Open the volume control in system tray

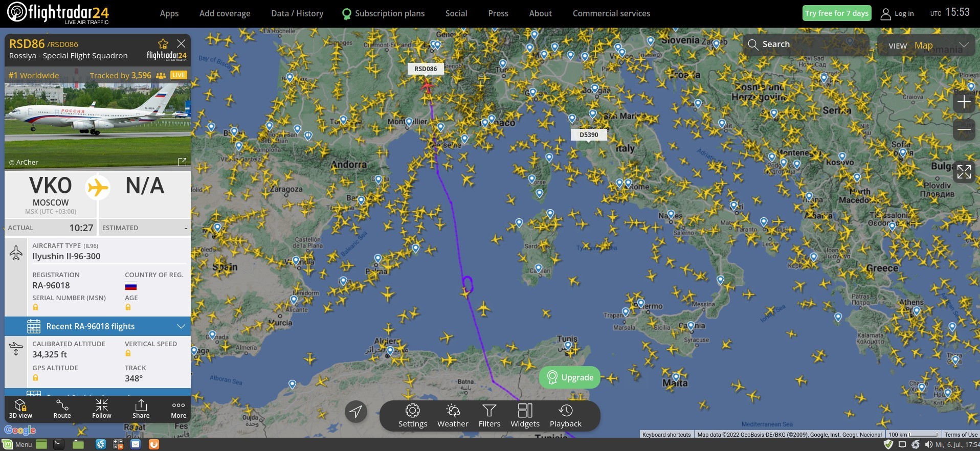928,444
